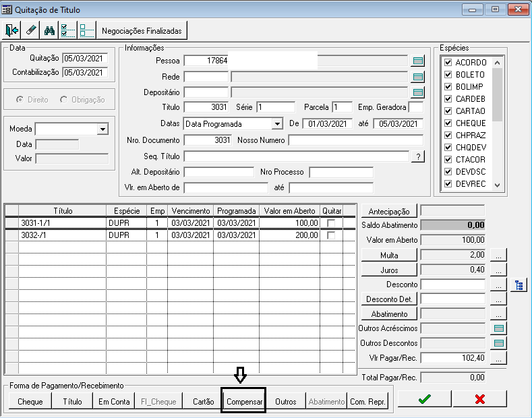Screen dimensions: 532x418
Task: Click the ellipsis button next to Vlr Pagar/Rec.
Action: click(498, 358)
